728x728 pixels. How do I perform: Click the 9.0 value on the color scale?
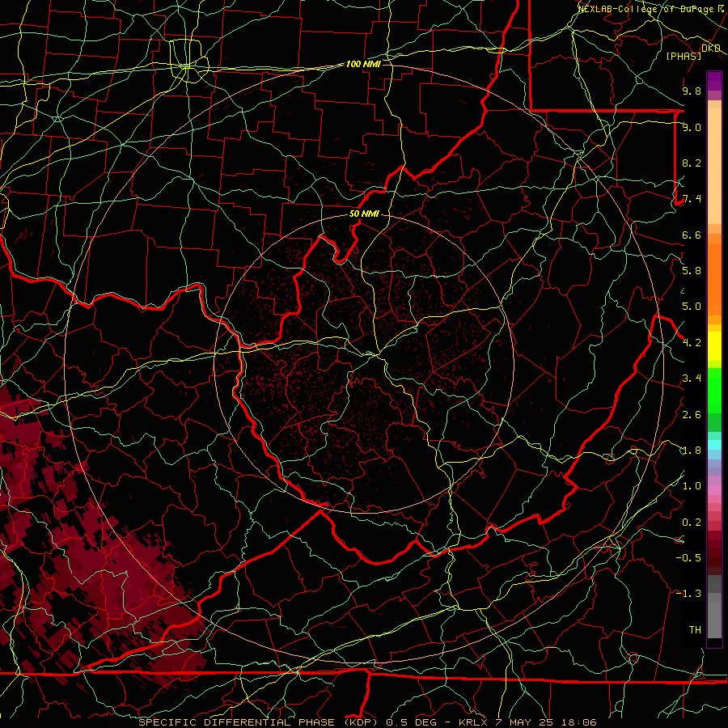tap(692, 127)
